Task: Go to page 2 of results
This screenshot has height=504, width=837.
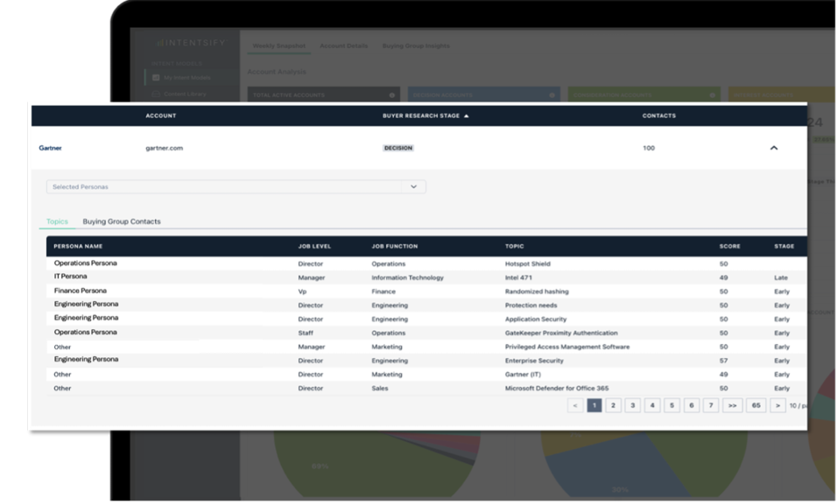Action: point(614,405)
